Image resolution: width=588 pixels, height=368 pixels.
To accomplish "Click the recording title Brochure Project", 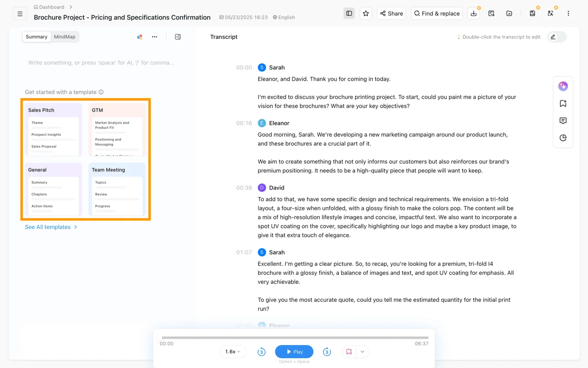I will (x=122, y=17).
